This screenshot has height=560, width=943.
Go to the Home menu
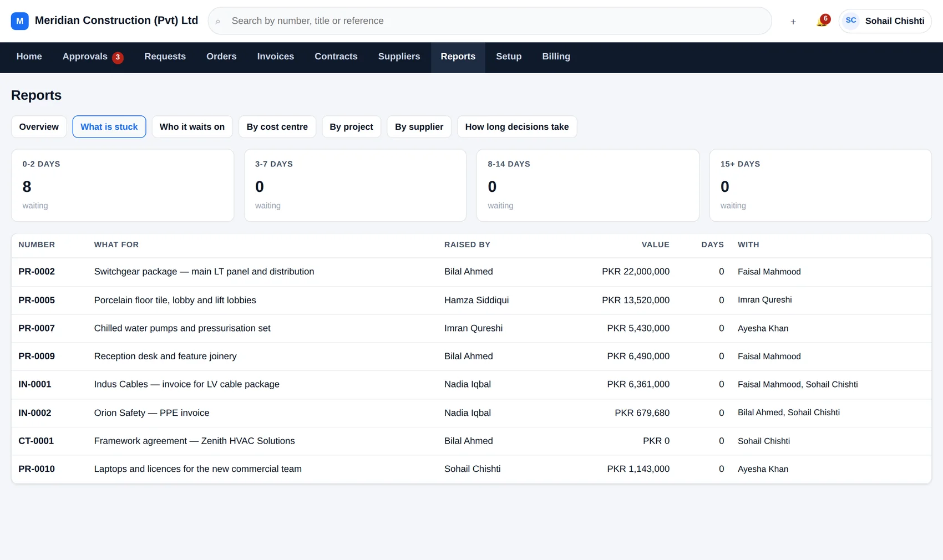click(29, 57)
